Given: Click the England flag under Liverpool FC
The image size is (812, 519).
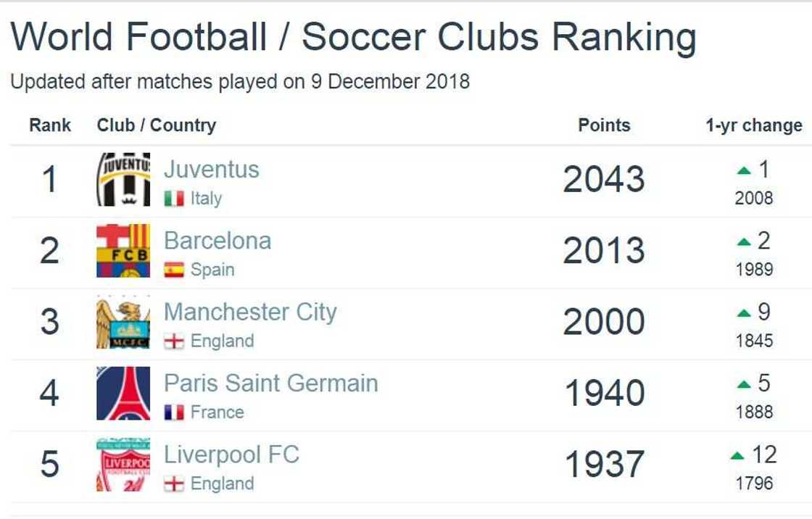Looking at the screenshot, I should pyautogui.click(x=174, y=484).
